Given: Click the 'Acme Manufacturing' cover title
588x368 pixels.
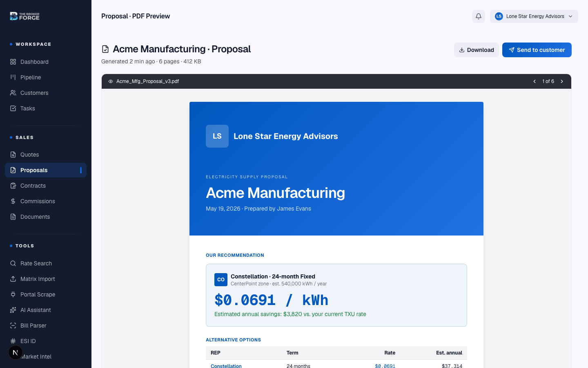Looking at the screenshot, I should tap(275, 193).
